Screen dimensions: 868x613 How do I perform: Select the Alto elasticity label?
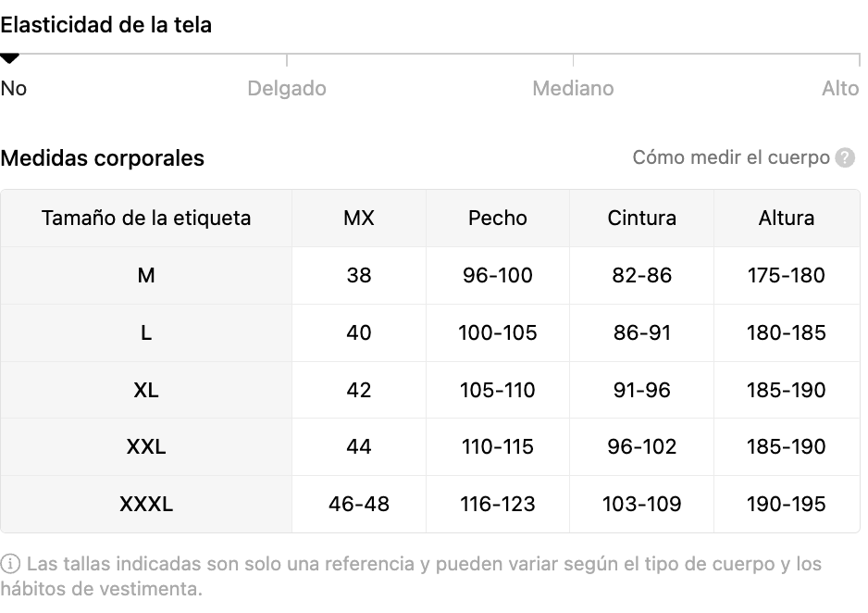pos(840,89)
